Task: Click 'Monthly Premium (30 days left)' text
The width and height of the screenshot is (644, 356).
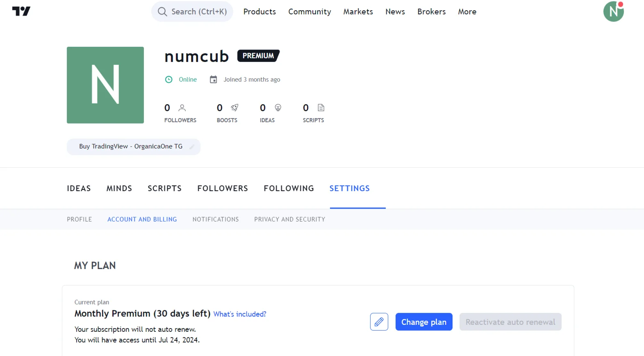Action: [x=142, y=314]
